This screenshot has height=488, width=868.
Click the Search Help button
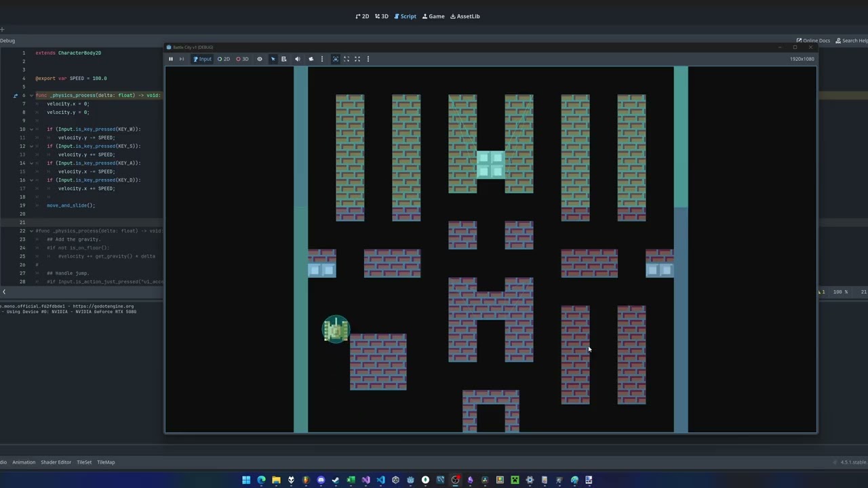[852, 41]
